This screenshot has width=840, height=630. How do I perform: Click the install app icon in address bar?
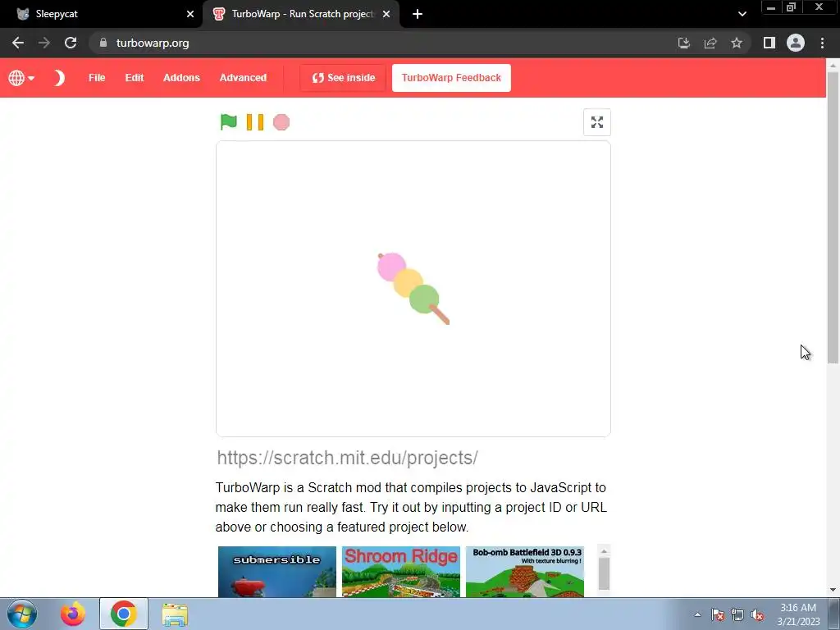tap(683, 43)
